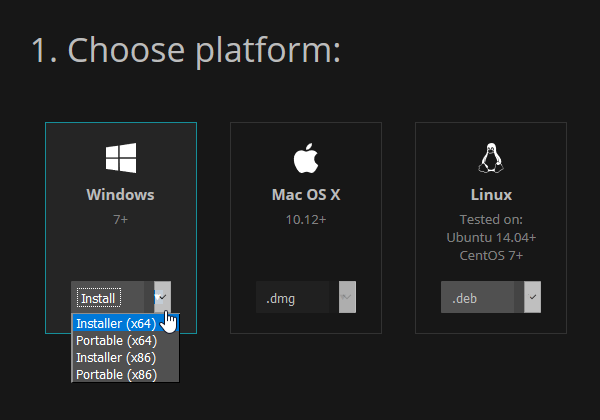The image size is (600, 420).
Task: Click the Linux penguin icon
Action: pyautogui.click(x=491, y=158)
